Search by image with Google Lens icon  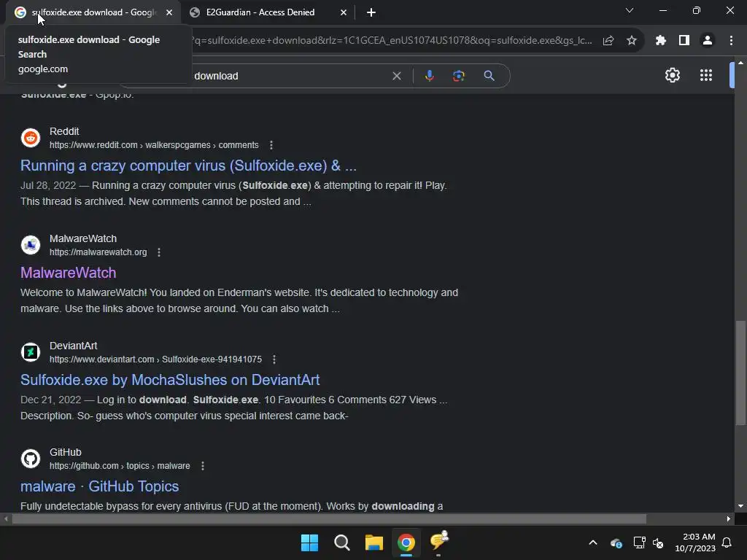(459, 76)
